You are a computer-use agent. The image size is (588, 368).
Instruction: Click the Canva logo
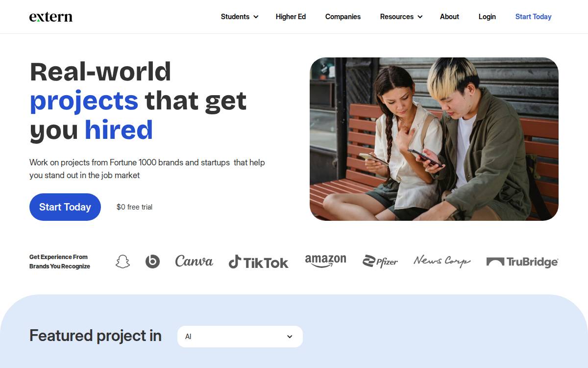194,262
